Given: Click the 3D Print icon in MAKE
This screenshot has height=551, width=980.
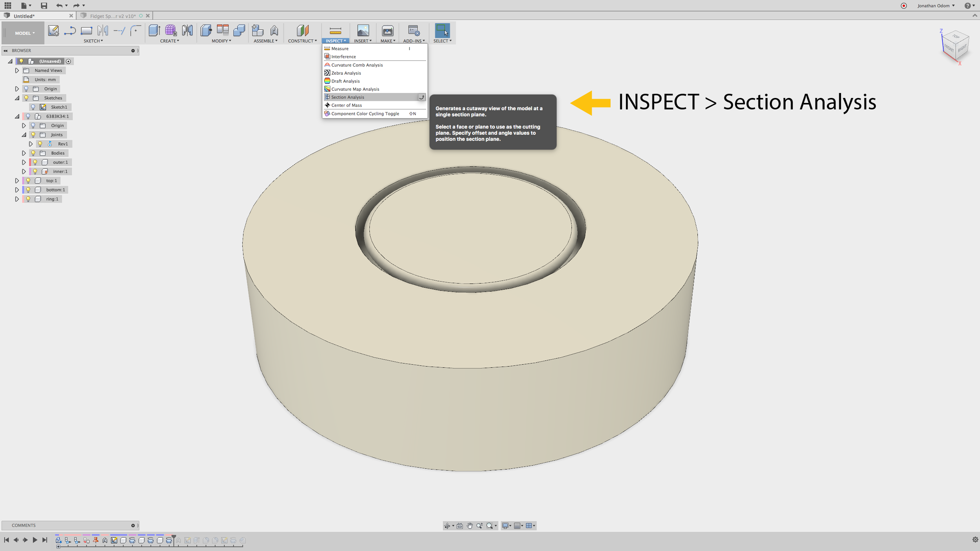Looking at the screenshot, I should [387, 31].
